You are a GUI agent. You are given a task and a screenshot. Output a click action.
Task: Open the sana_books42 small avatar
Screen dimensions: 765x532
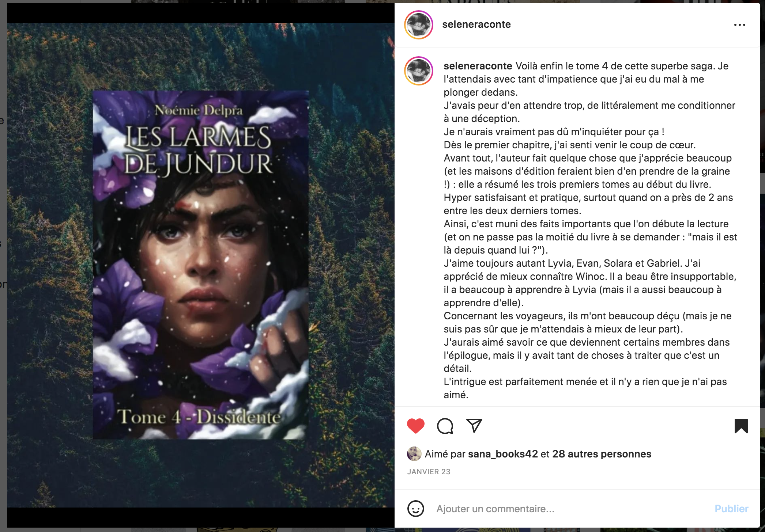pos(414,454)
